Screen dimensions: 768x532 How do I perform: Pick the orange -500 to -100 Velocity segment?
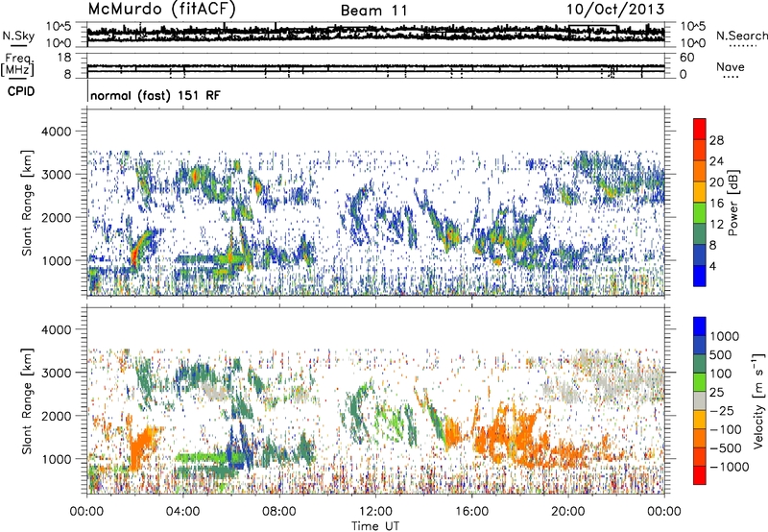point(700,438)
